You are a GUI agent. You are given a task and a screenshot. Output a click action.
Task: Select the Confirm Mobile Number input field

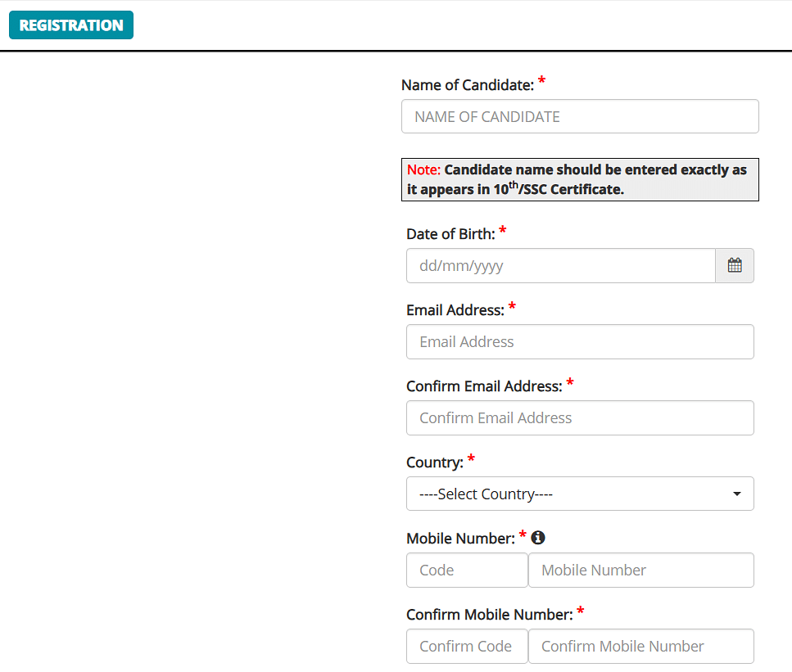640,646
